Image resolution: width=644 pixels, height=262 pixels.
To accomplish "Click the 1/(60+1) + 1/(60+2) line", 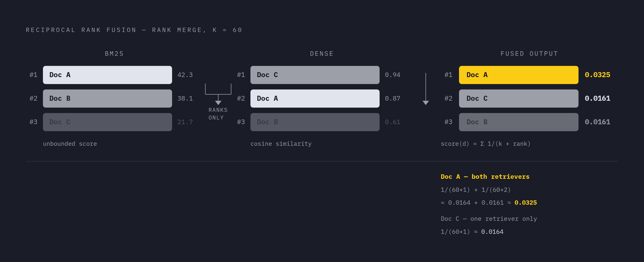I will [475, 190].
